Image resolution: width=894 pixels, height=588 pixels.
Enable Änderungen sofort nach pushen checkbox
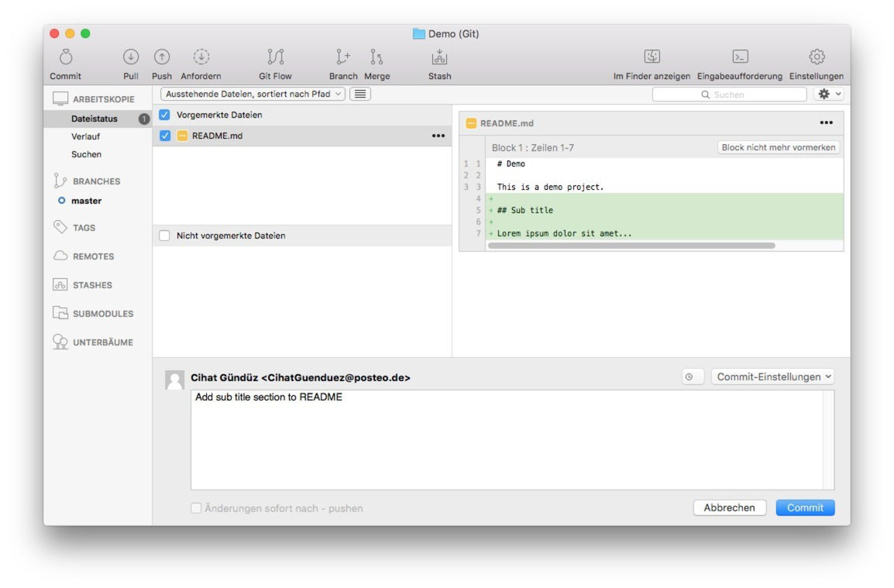point(196,507)
